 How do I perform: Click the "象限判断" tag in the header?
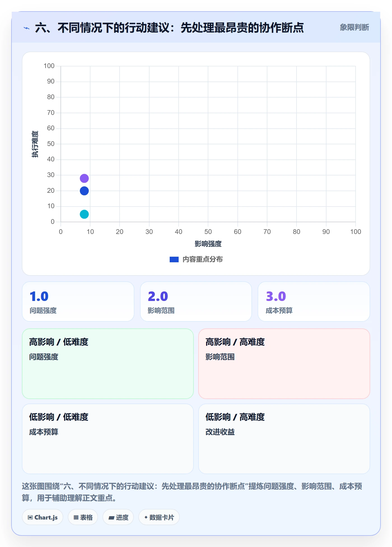(x=354, y=27)
